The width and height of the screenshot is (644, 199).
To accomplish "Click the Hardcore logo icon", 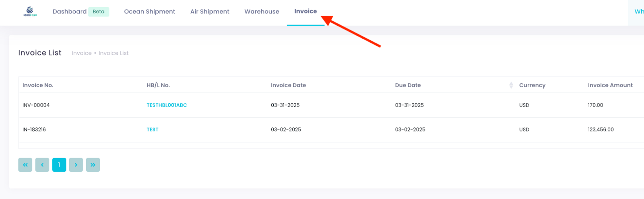I will [x=30, y=11].
